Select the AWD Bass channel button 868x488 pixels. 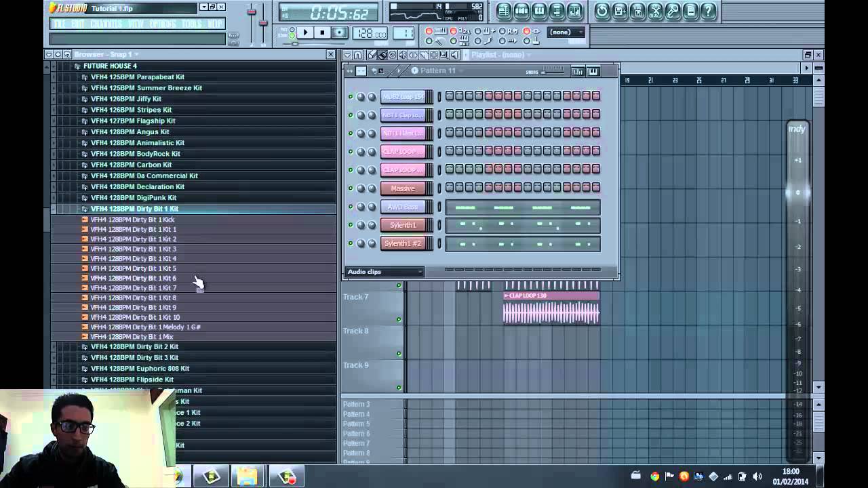point(403,207)
